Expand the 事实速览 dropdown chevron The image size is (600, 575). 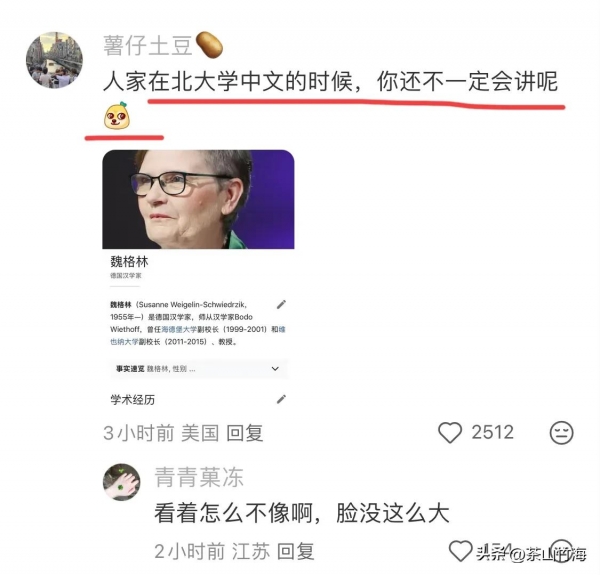(x=275, y=369)
